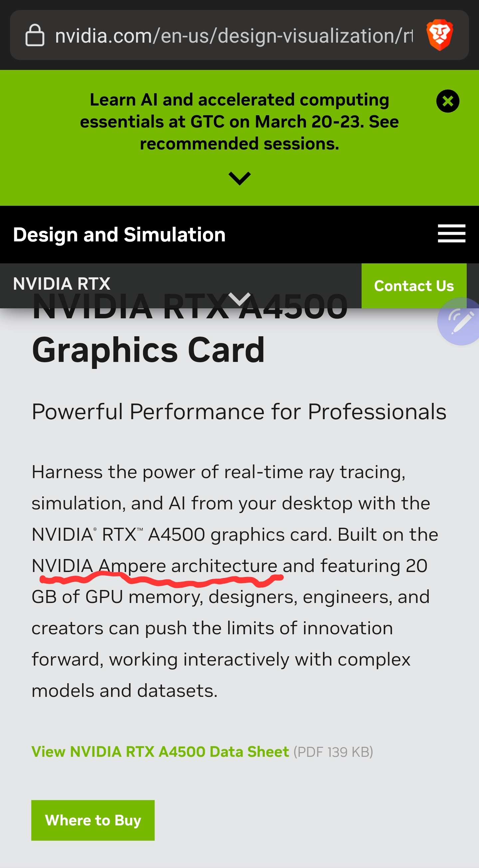
Task: Click the Contact Us button
Action: pos(414,285)
